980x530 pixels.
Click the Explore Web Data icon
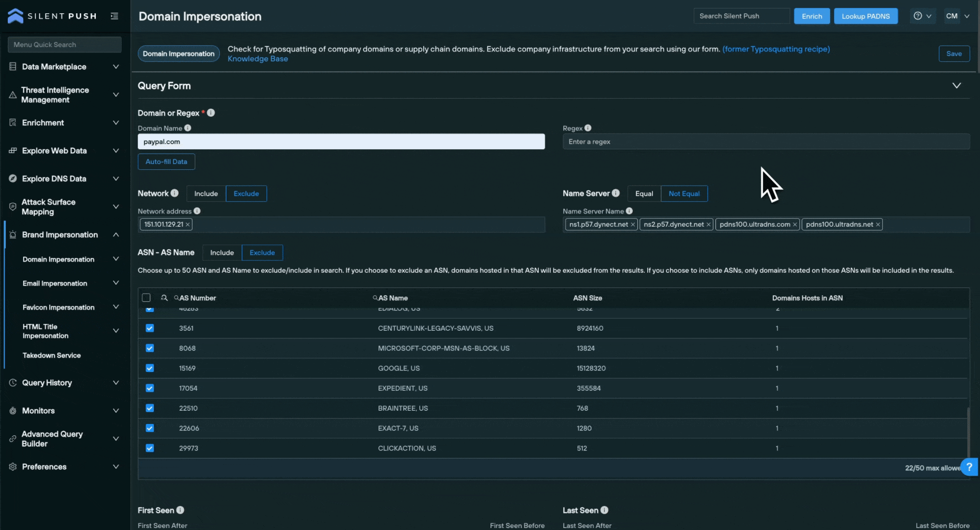(13, 151)
